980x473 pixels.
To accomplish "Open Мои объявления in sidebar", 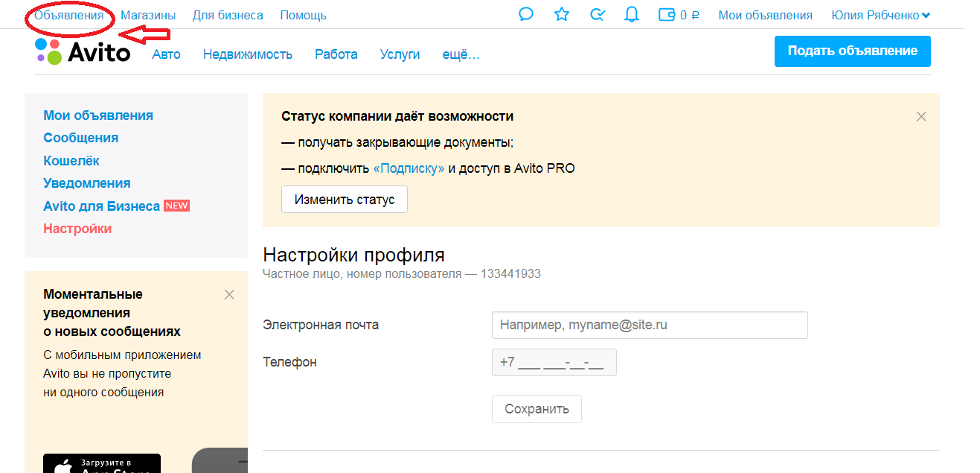I will (x=98, y=115).
